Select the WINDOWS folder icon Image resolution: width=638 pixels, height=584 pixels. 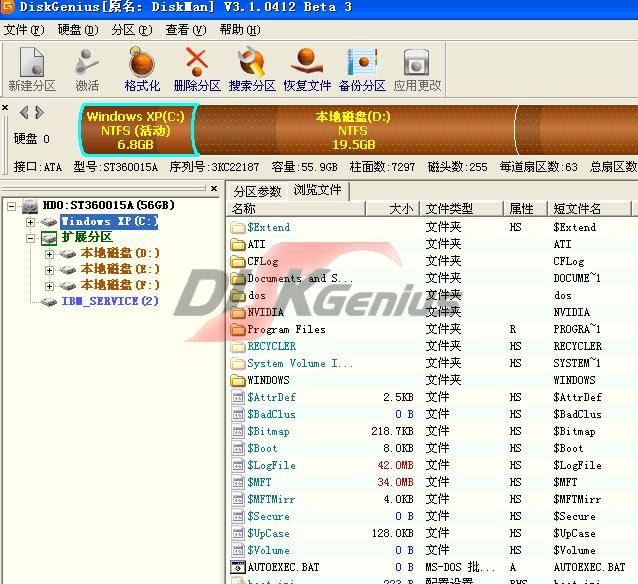[x=237, y=381]
